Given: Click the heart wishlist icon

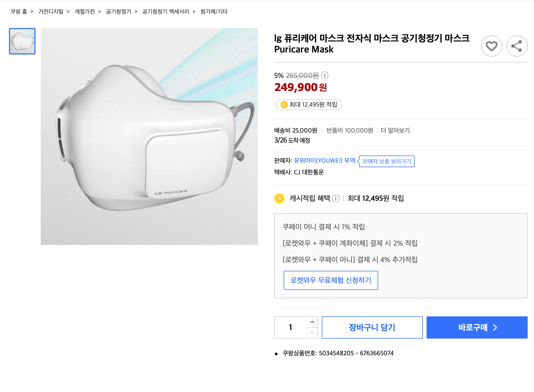Looking at the screenshot, I should pos(491,46).
